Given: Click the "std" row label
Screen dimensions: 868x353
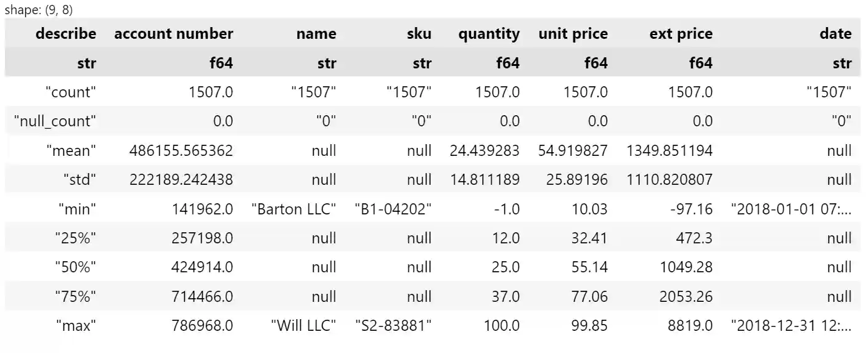Looking at the screenshot, I should click(x=80, y=180).
